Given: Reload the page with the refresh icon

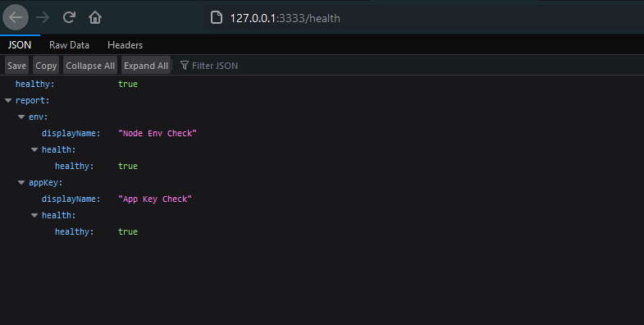Looking at the screenshot, I should tap(69, 17).
